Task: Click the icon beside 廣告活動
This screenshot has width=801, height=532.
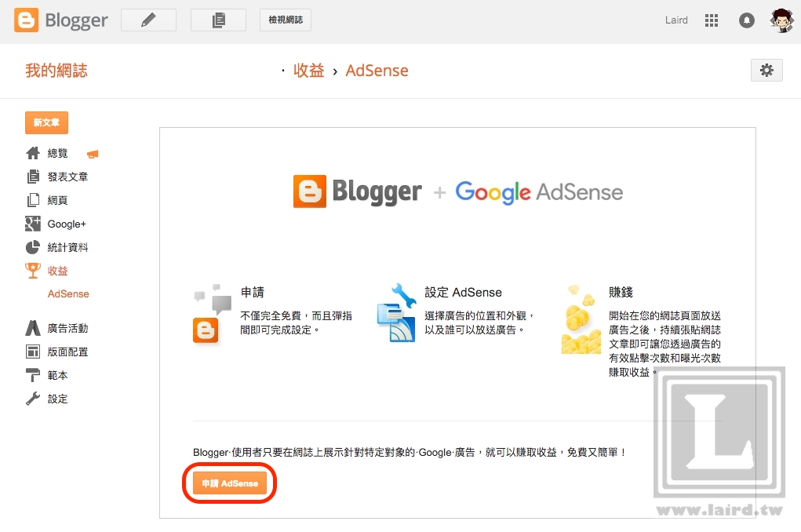Action: (33, 327)
